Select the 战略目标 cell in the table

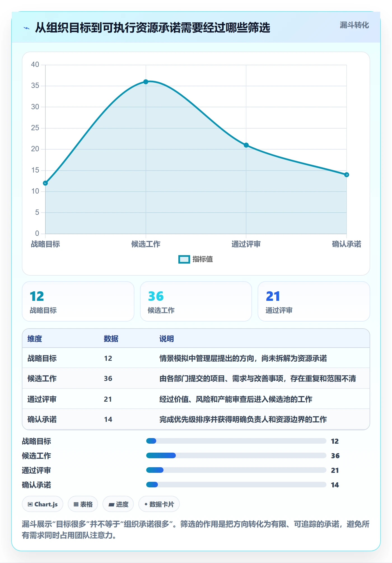tap(42, 358)
